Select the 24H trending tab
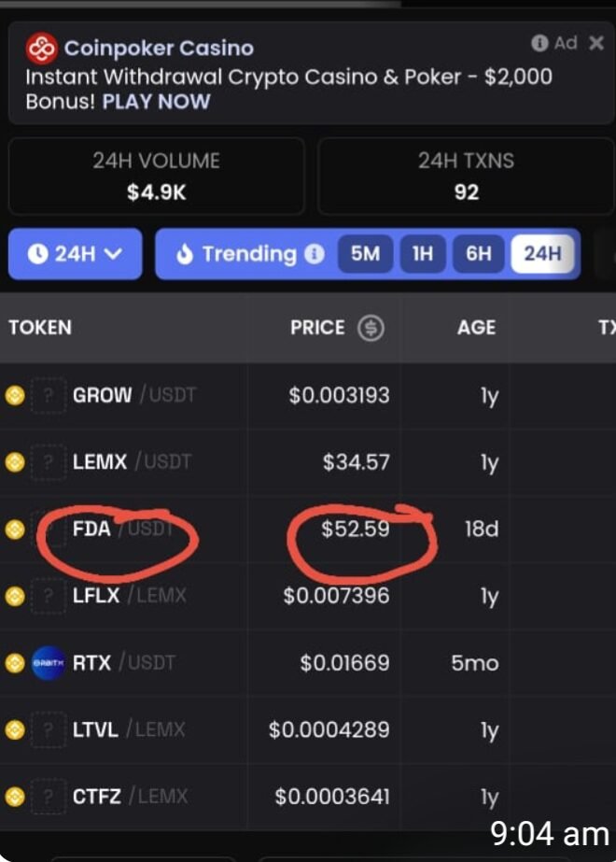The height and width of the screenshot is (862, 616). click(x=542, y=254)
